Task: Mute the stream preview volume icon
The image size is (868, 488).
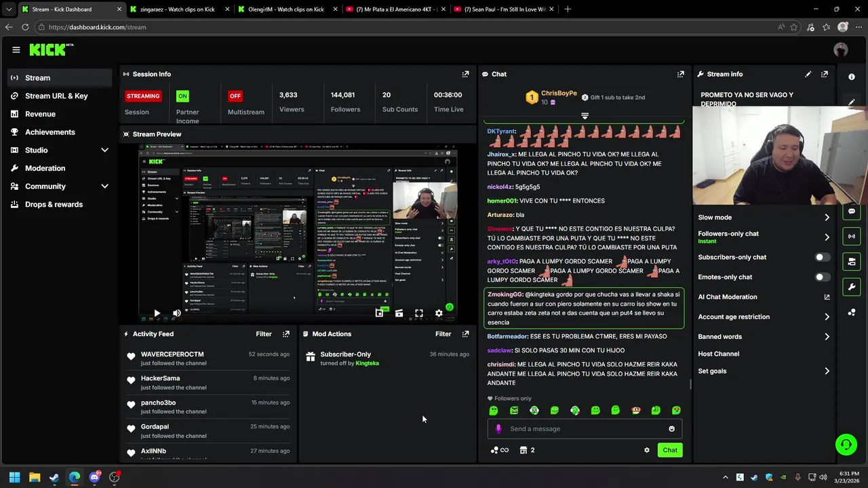Action: (x=176, y=313)
